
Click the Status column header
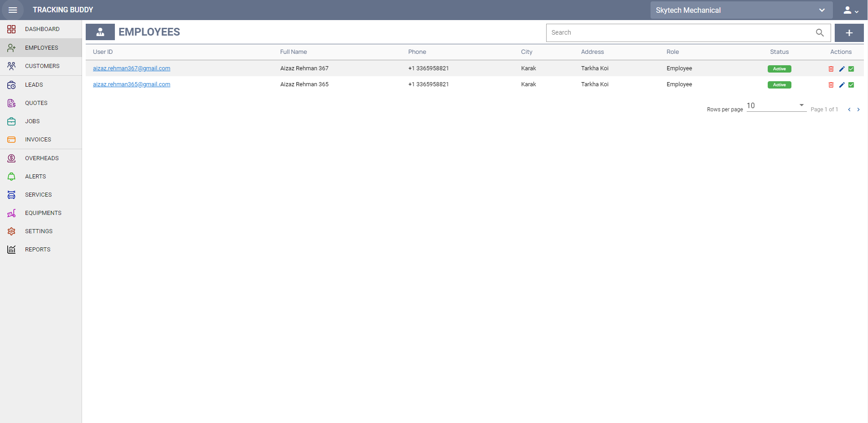coord(779,52)
